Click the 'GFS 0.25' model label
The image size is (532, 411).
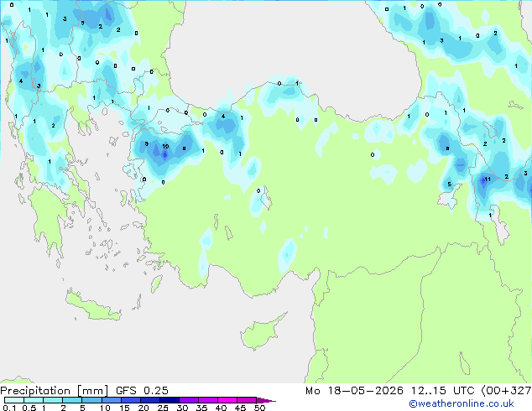point(142,391)
